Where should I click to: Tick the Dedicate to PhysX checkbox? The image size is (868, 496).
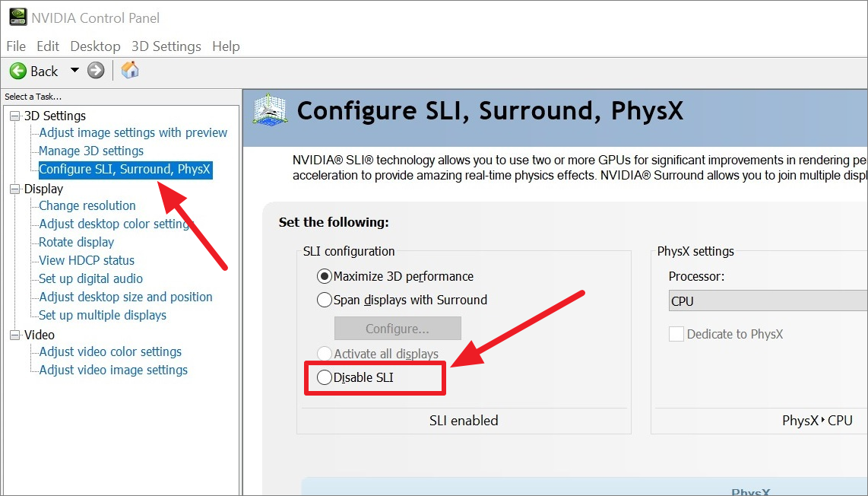click(676, 334)
